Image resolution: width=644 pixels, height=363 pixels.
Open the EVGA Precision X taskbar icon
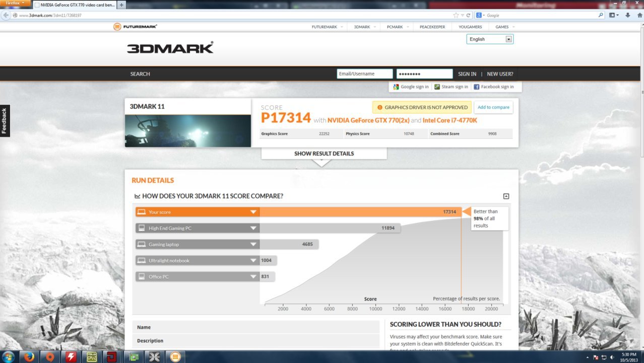coord(154,356)
